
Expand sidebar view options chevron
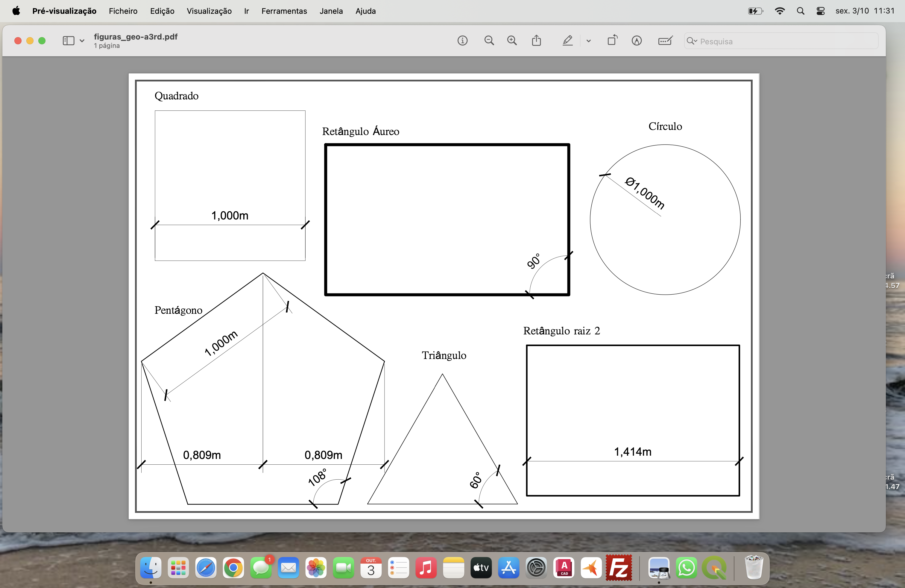coord(82,41)
